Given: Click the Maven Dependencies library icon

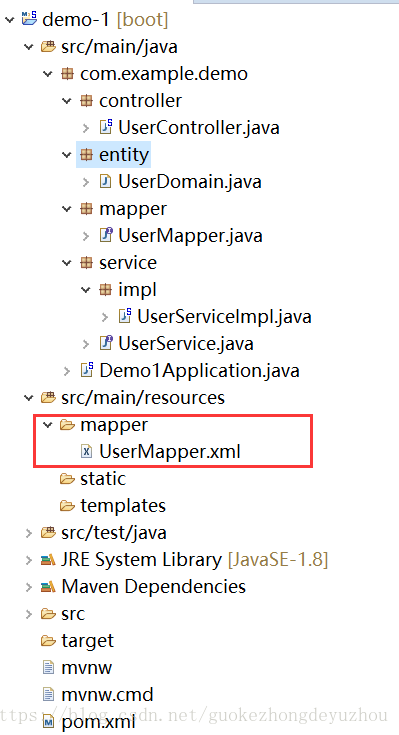Looking at the screenshot, I should click(48, 586).
